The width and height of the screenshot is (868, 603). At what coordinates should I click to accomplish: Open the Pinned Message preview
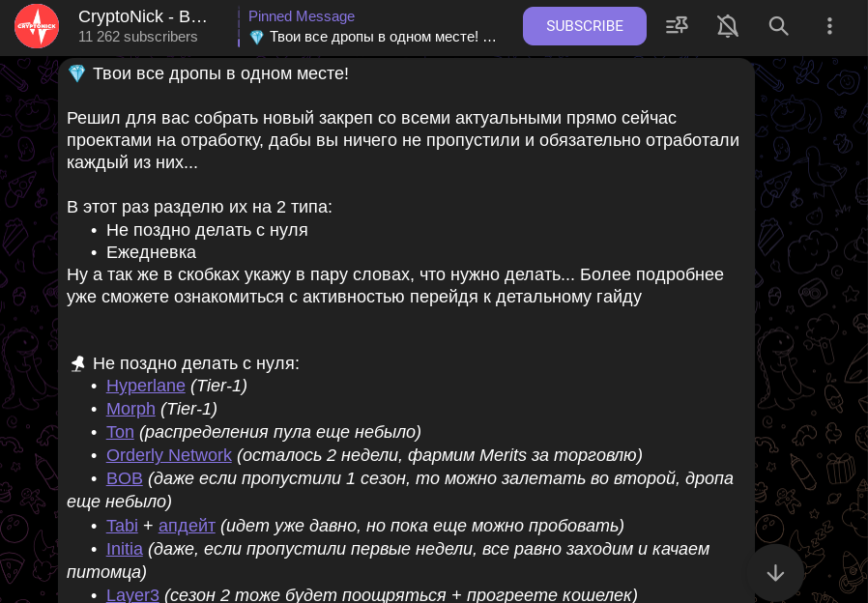click(372, 26)
